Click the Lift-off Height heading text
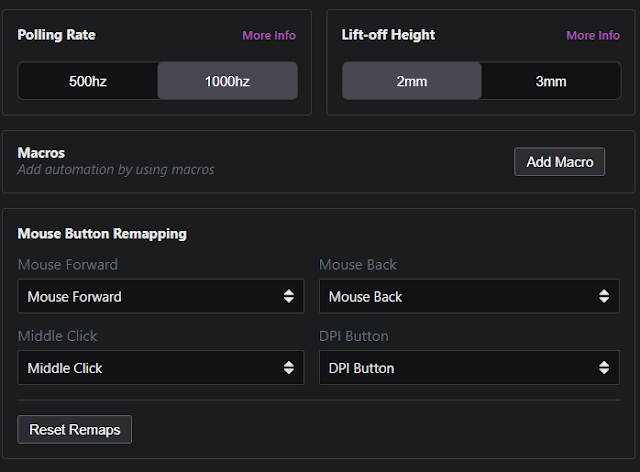 point(389,35)
